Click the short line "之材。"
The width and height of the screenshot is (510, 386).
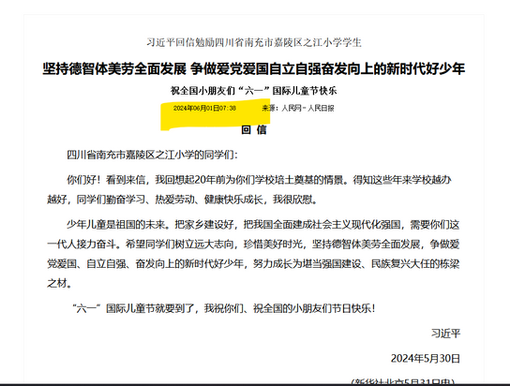[x=59, y=283]
